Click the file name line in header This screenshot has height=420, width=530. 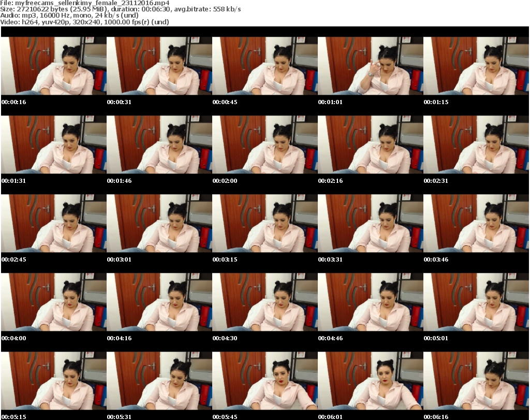85,3
